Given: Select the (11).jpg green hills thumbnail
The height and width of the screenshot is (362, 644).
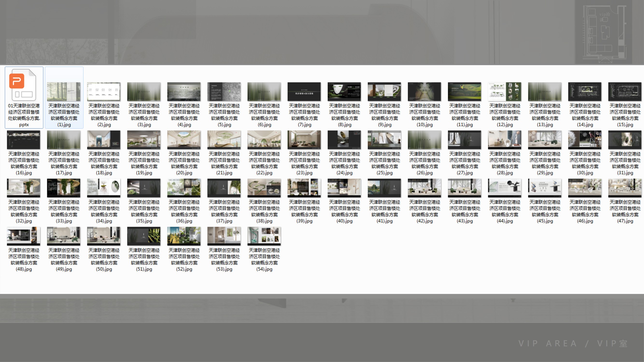Looking at the screenshot, I should [465, 91].
